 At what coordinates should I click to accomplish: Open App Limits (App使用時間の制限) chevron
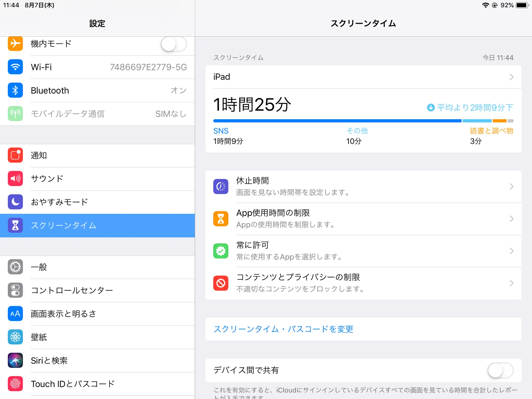pos(512,219)
